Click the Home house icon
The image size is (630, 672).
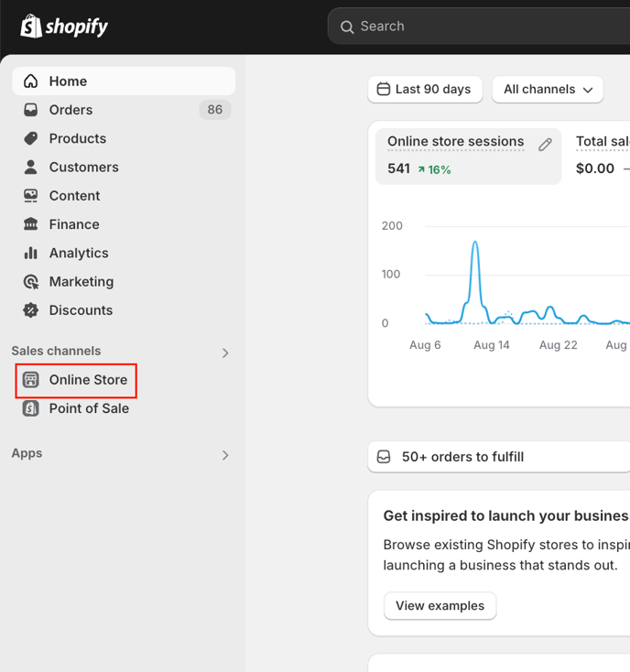coord(31,81)
